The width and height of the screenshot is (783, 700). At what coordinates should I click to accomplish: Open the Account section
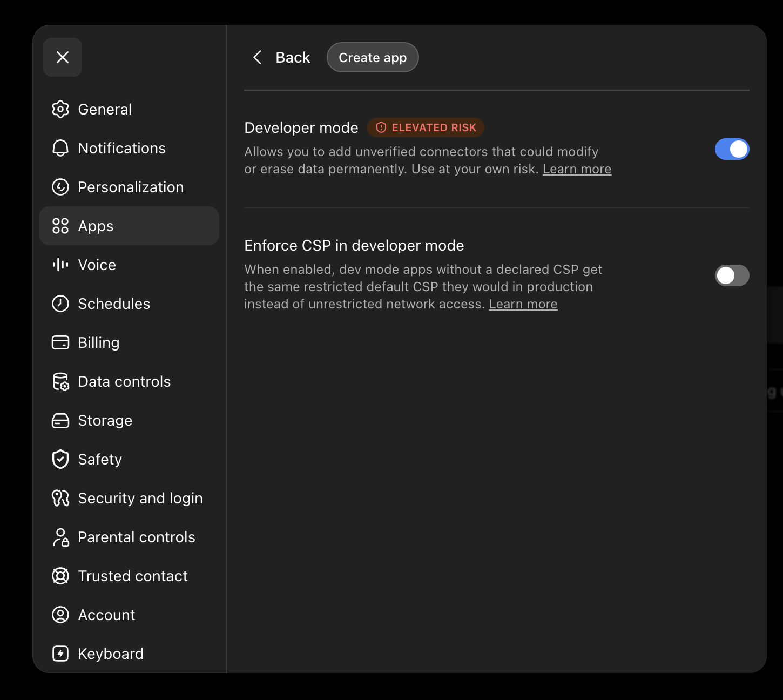(x=129, y=615)
